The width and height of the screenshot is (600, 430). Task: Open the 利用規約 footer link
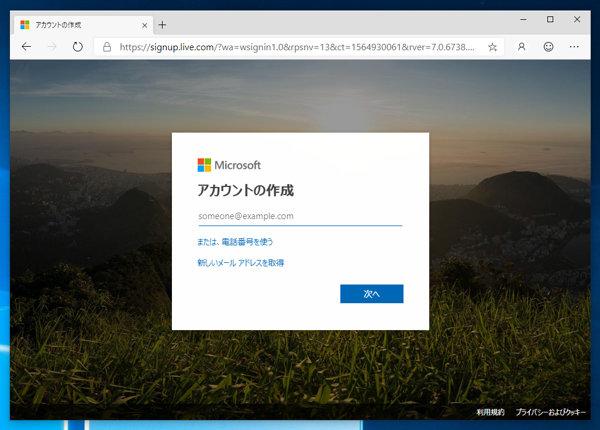pos(490,412)
